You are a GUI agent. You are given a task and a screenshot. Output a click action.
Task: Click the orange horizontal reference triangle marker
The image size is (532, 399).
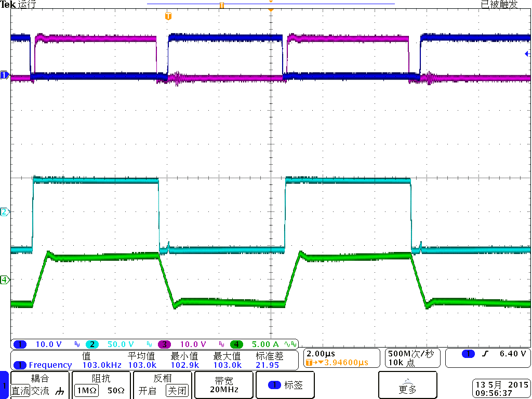click(270, 10)
